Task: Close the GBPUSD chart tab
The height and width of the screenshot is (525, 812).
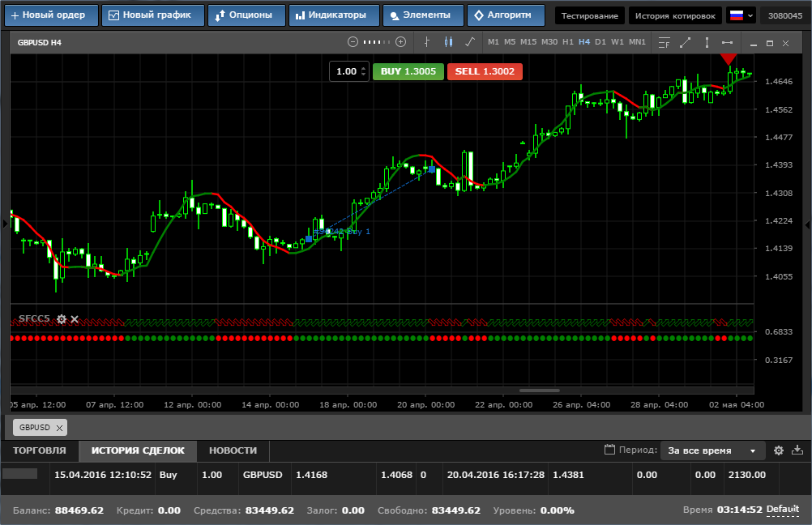Action: point(59,428)
